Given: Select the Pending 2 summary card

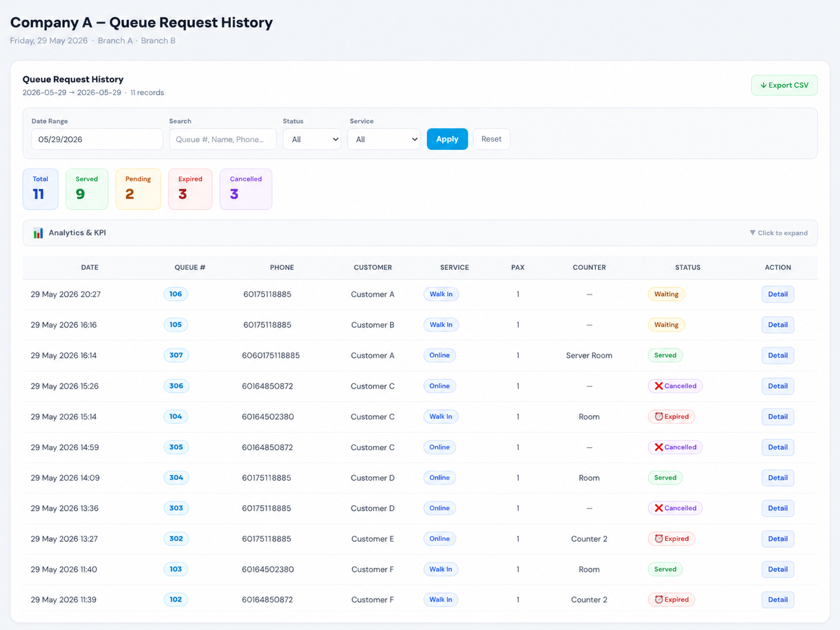Looking at the screenshot, I should tap(138, 189).
